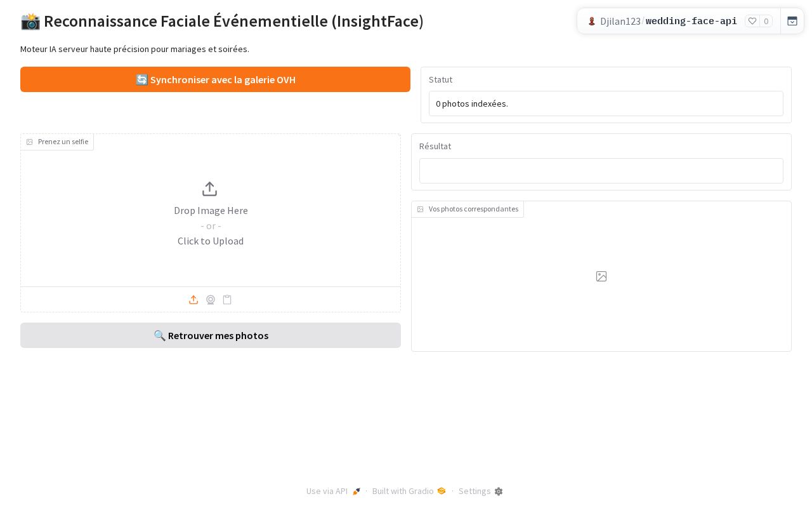Click the like count number
This screenshot has width=812, height=508.
pos(766,21)
